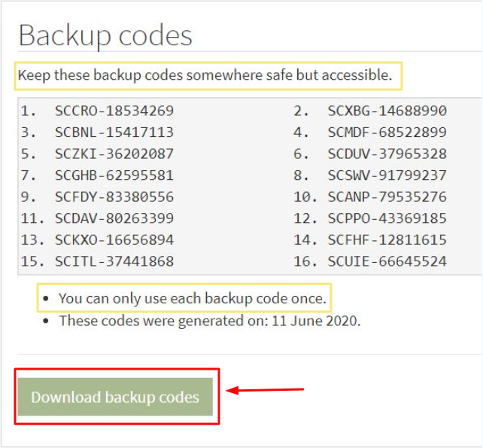Click the Download backup codes button
The height and width of the screenshot is (448, 483).
(x=115, y=397)
